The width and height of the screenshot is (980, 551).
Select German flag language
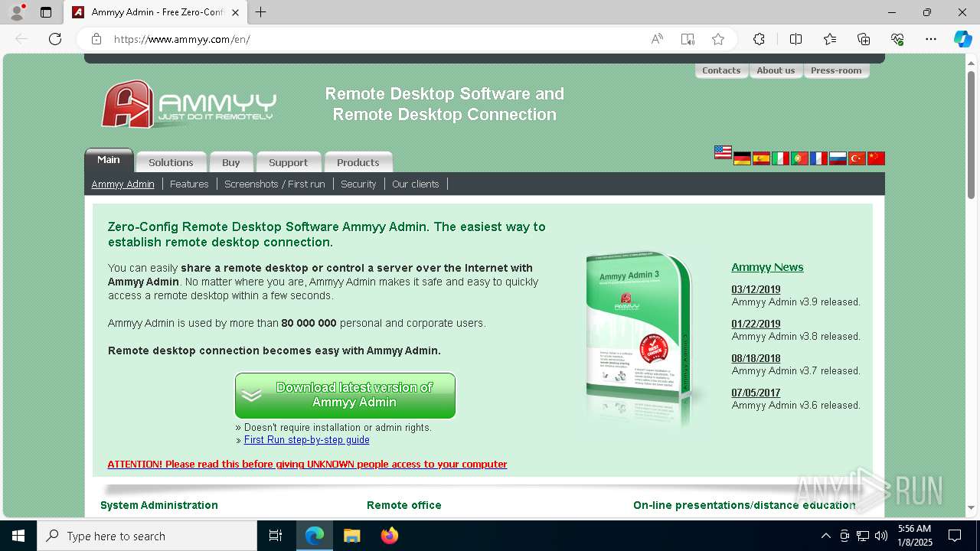coord(742,158)
